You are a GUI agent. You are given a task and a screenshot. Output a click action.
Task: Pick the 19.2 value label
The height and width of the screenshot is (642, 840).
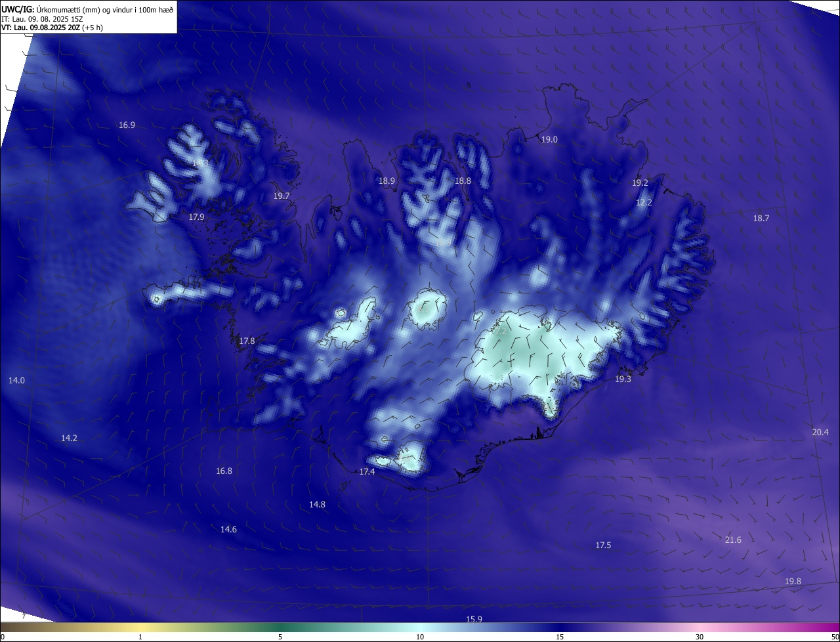(x=640, y=182)
